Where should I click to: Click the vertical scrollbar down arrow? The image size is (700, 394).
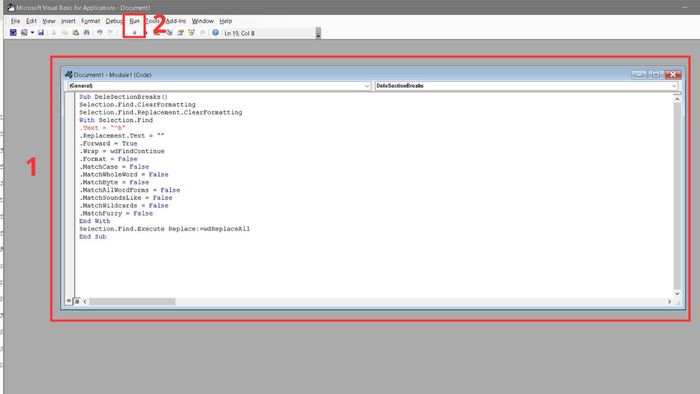[x=677, y=293]
